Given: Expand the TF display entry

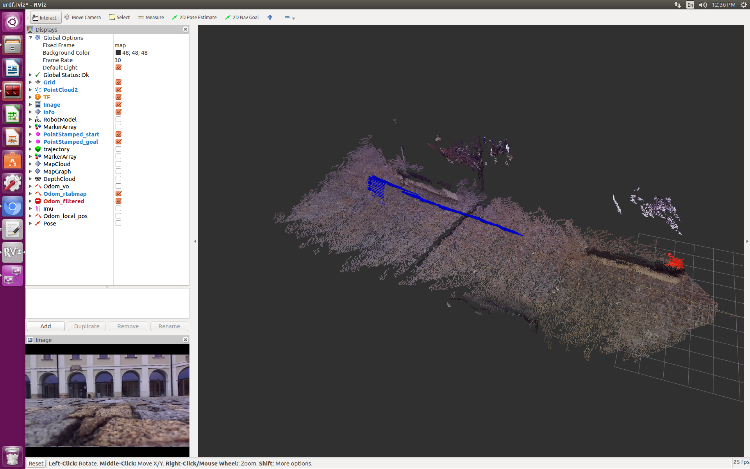Looking at the screenshot, I should pyautogui.click(x=30, y=97).
